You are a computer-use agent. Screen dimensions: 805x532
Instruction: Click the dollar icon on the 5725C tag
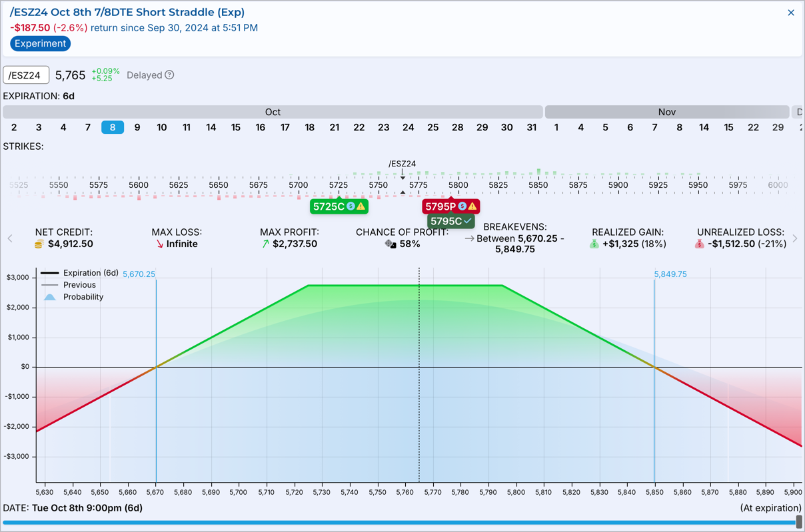[x=351, y=206]
